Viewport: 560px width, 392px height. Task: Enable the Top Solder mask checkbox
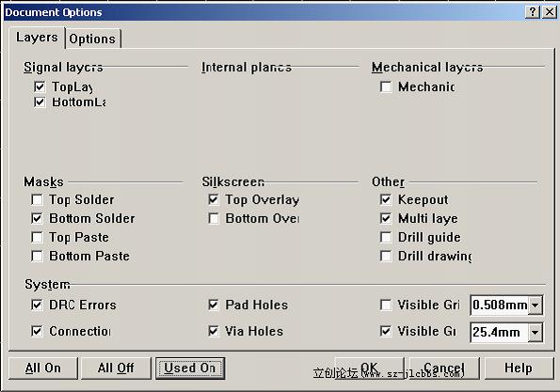click(37, 199)
